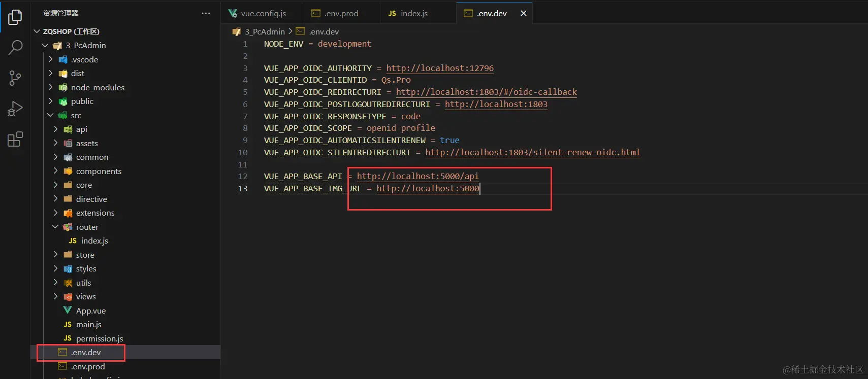Screen dimensions: 868x379
Task: Click the node_modules folder icon
Action: [x=63, y=87]
